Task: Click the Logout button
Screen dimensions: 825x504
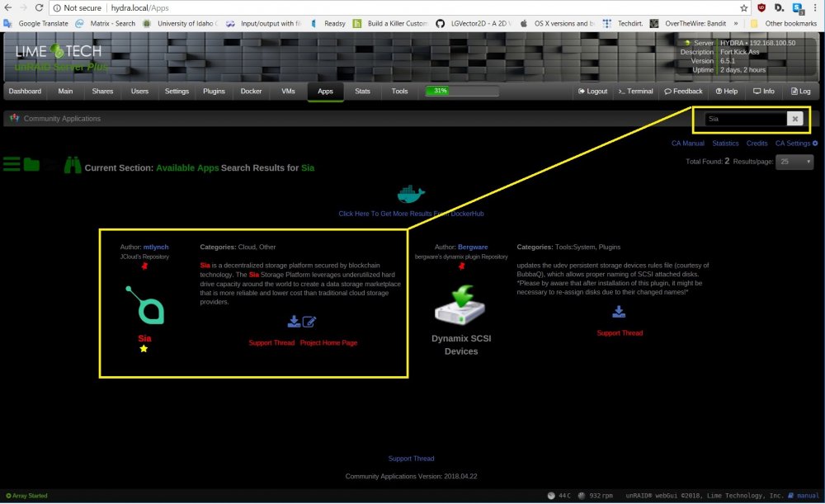Action: 592,91
